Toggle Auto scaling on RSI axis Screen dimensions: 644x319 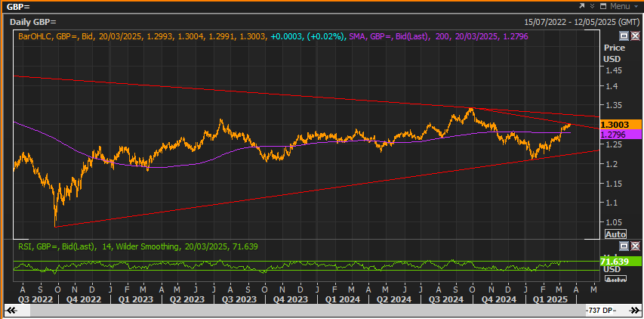click(615, 280)
